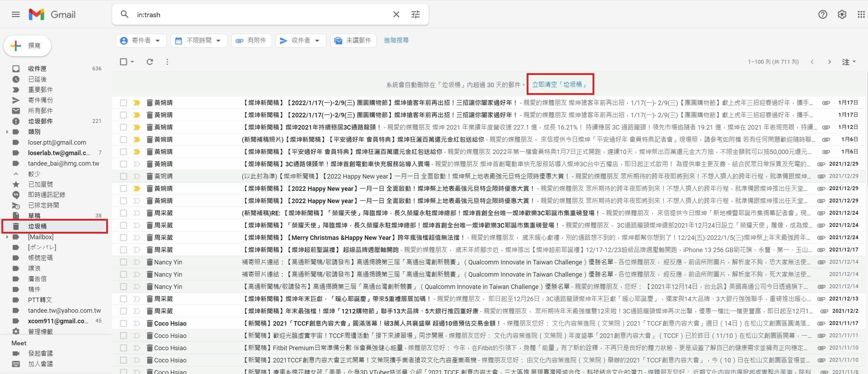
Task: Collapse sidebar with 較少
Action: [x=34, y=174]
